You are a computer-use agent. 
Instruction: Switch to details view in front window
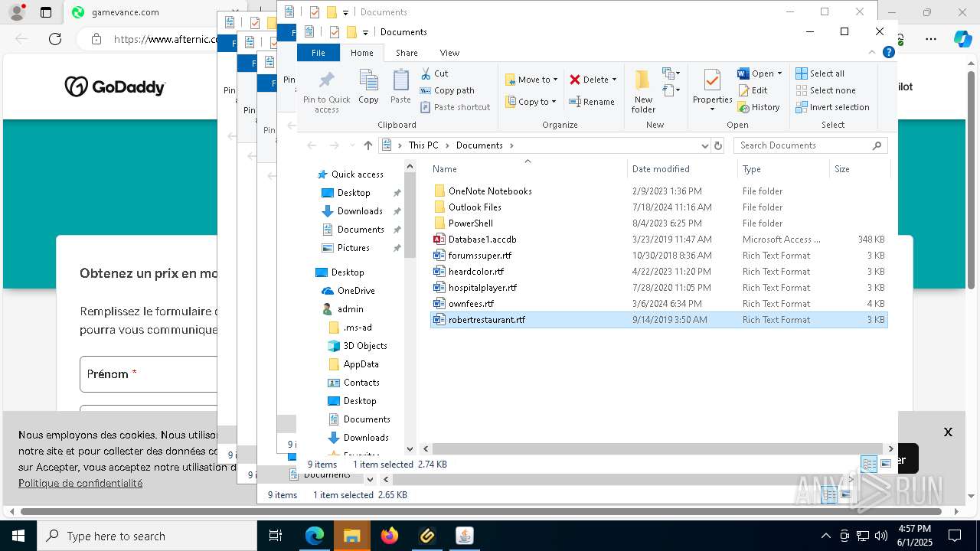869,464
